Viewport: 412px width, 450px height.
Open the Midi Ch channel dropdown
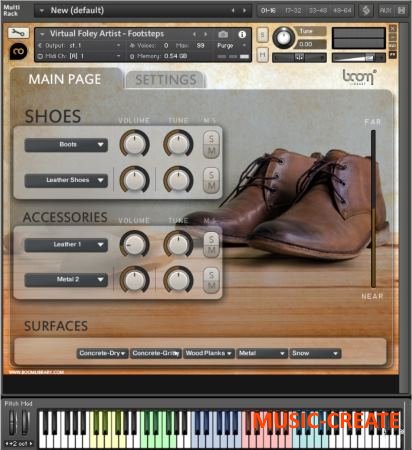79,56
